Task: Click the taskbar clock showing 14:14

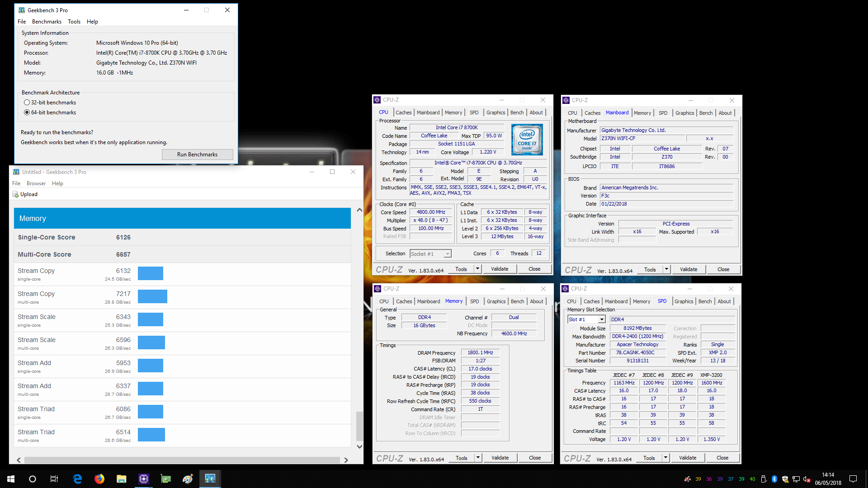Action: click(828, 479)
